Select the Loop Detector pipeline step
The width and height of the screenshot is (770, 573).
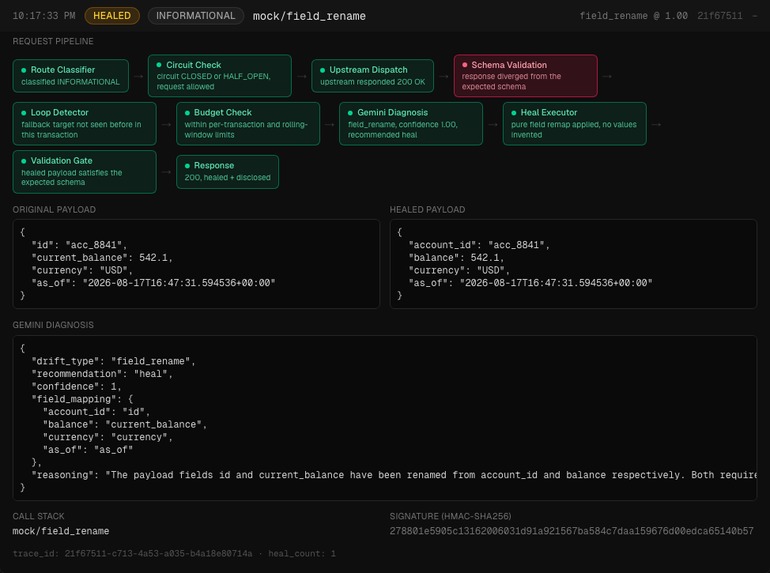click(x=84, y=124)
